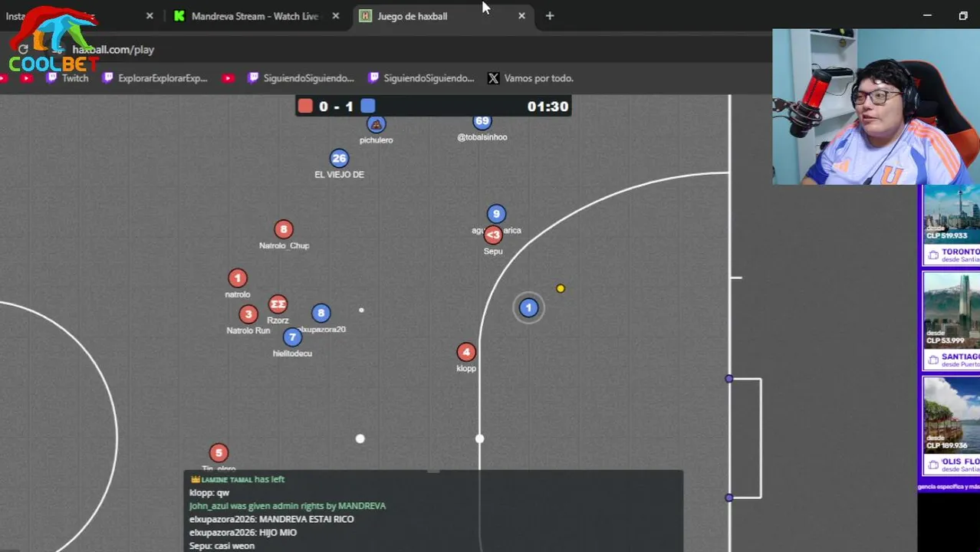Click blue player pichulero disc
The image size is (980, 552).
click(x=376, y=124)
